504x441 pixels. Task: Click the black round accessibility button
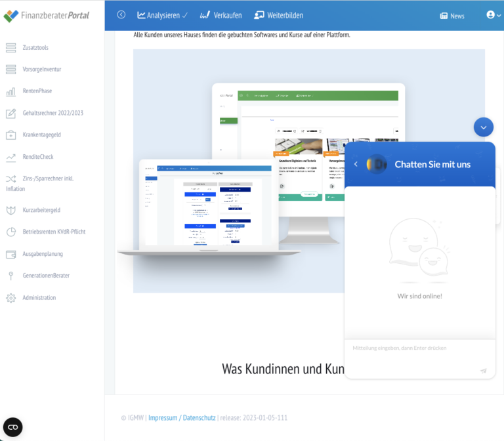tap(13, 427)
